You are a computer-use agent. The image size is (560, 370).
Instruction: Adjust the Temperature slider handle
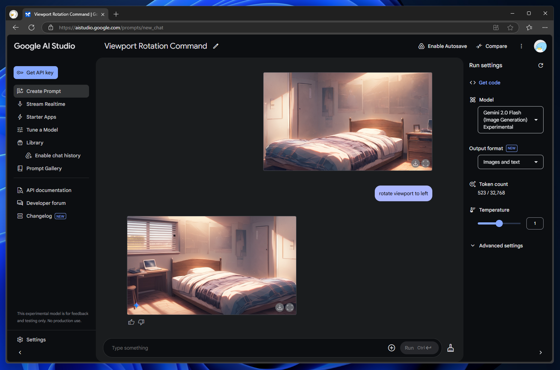pyautogui.click(x=499, y=224)
